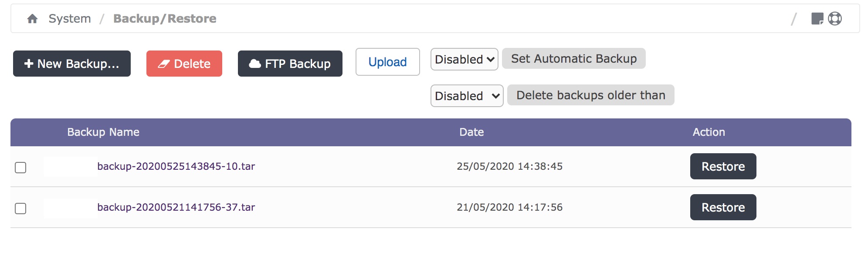
Task: Check the backup-20200525143845-10.tar checkbox
Action: [20, 168]
